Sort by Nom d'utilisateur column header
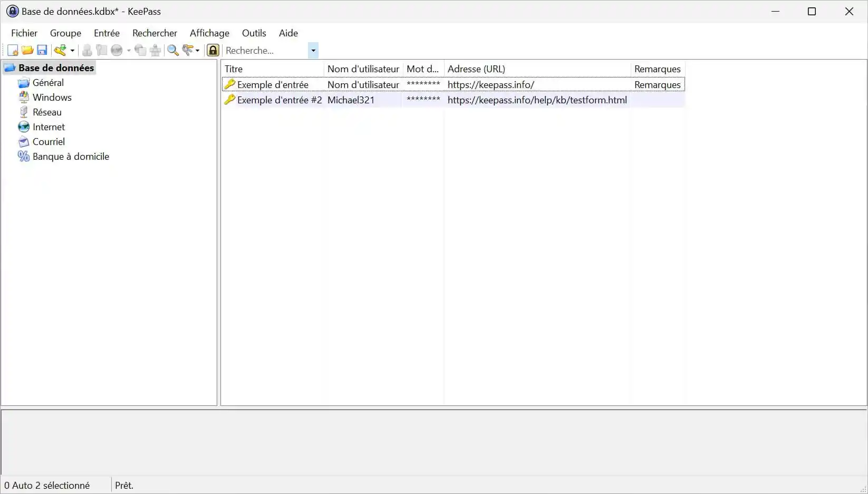The image size is (868, 494). click(x=363, y=69)
